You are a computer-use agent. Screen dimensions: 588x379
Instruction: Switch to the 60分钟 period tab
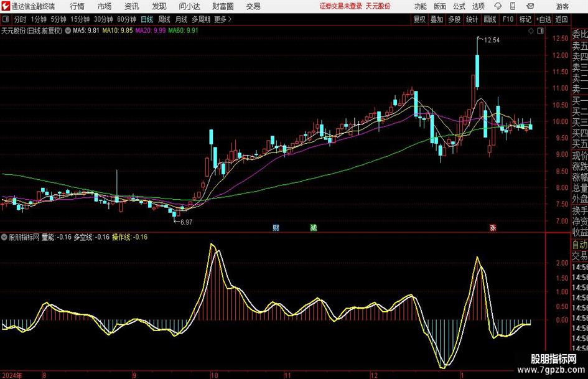click(x=126, y=19)
